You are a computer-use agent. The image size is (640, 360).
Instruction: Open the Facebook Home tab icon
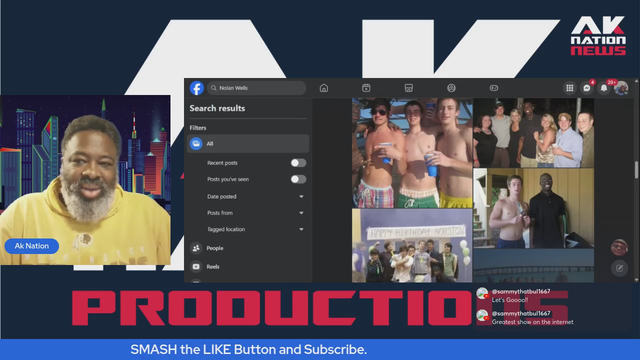pos(324,88)
